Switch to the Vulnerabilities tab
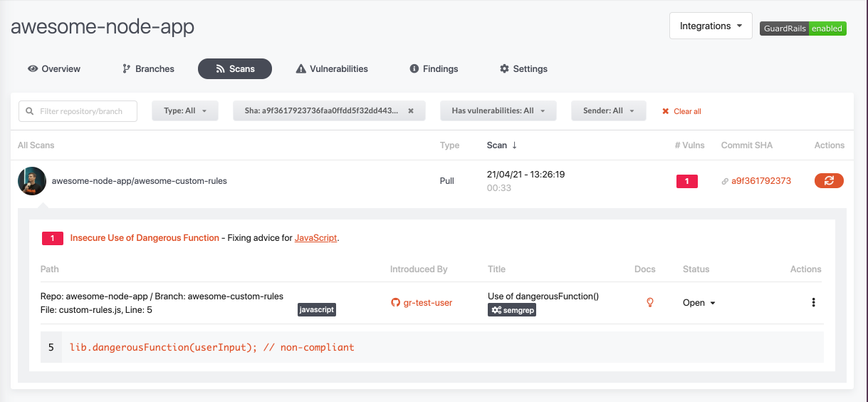 click(x=332, y=69)
